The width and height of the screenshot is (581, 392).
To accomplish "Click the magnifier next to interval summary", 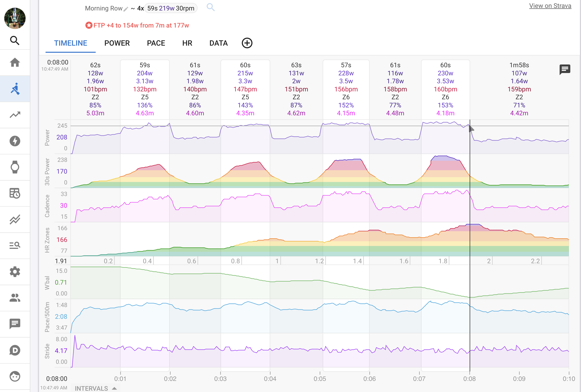I will (x=210, y=7).
